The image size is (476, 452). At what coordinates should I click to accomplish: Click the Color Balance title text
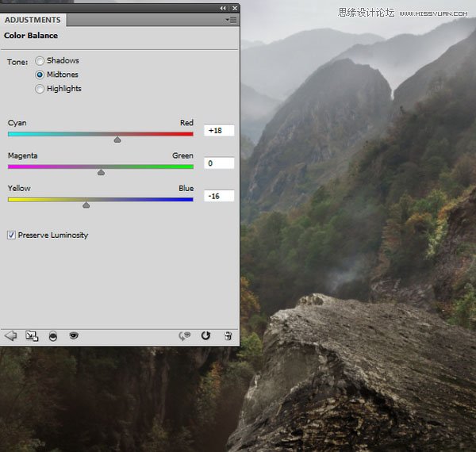(31, 36)
